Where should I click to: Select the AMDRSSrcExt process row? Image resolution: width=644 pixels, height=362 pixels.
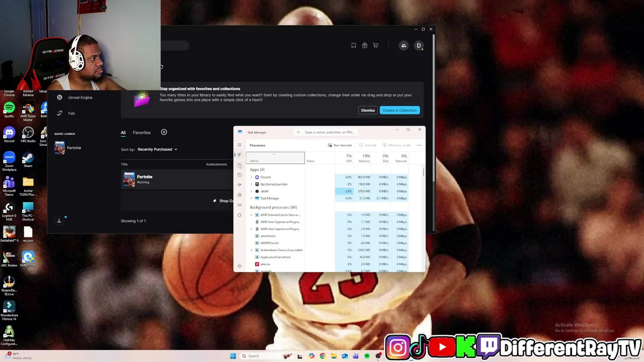pyautogui.click(x=327, y=243)
